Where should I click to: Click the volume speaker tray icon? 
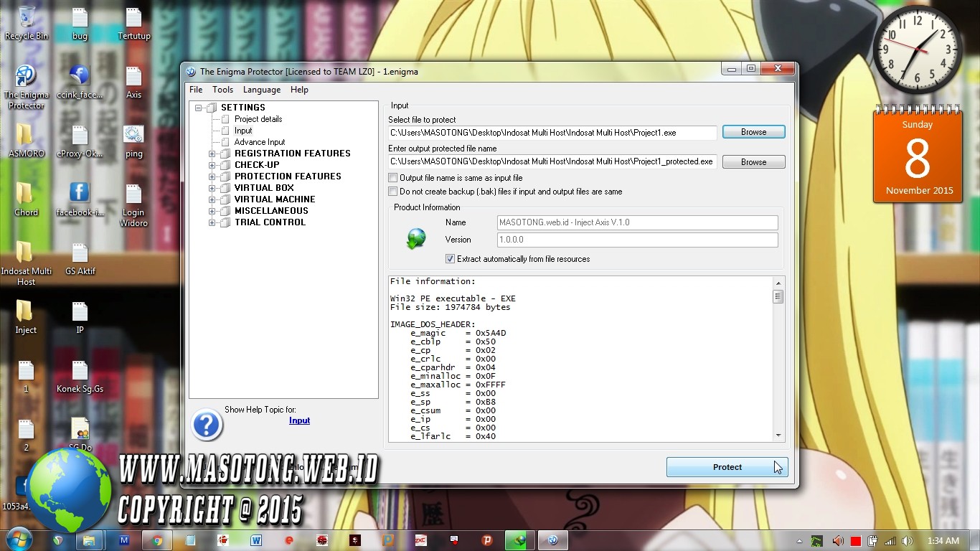[908, 541]
